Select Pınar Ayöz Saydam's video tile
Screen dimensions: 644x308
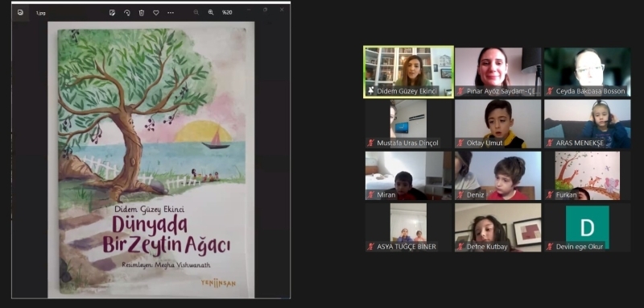tap(497, 72)
